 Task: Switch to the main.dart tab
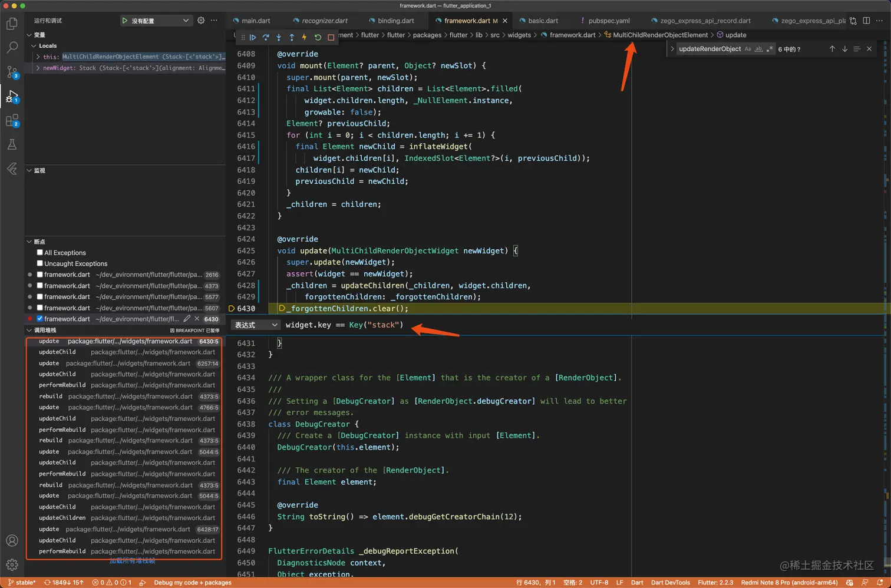click(x=255, y=21)
